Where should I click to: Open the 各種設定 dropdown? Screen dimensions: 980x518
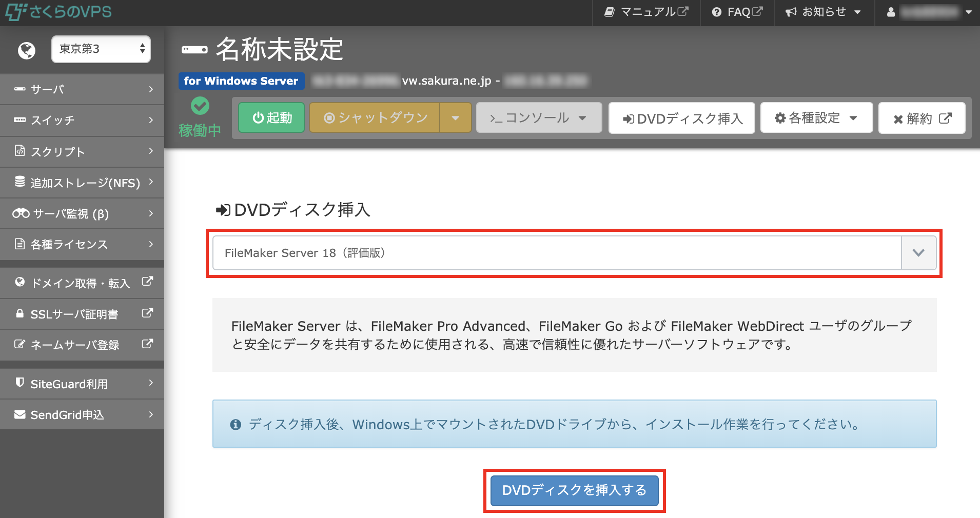coord(816,118)
